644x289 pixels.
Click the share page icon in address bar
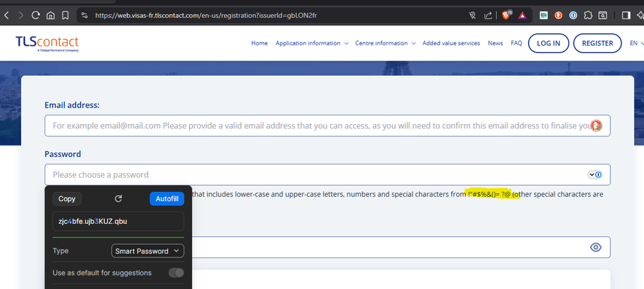(488, 14)
